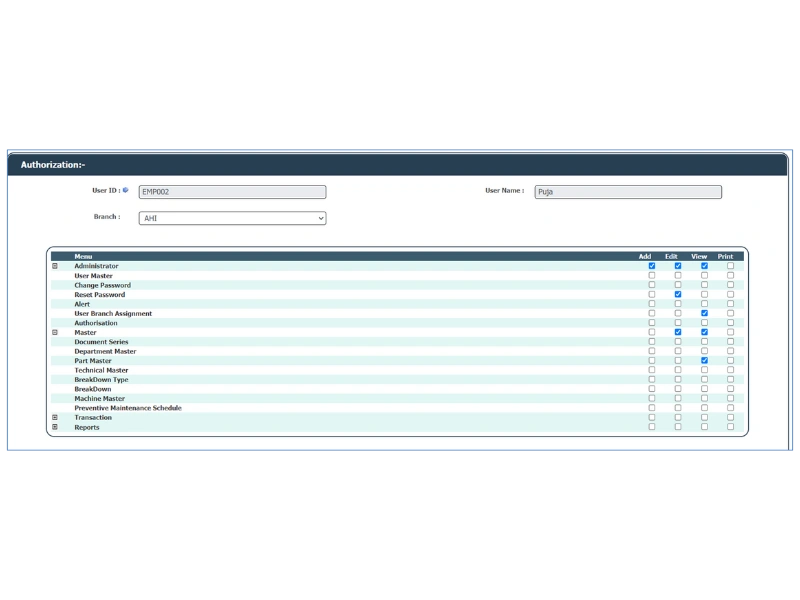This screenshot has width=800, height=600.
Task: Expand the Transaction menu group
Action: point(55,418)
